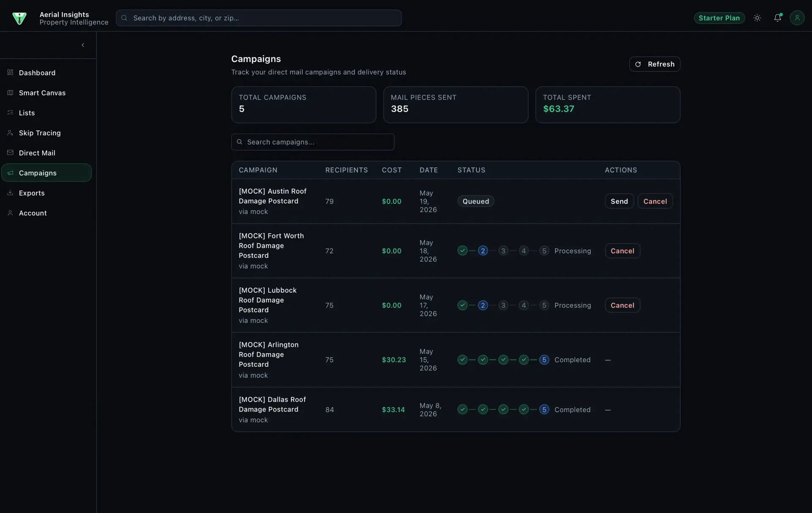Click the magnifier icon in campaigns search

click(x=239, y=142)
